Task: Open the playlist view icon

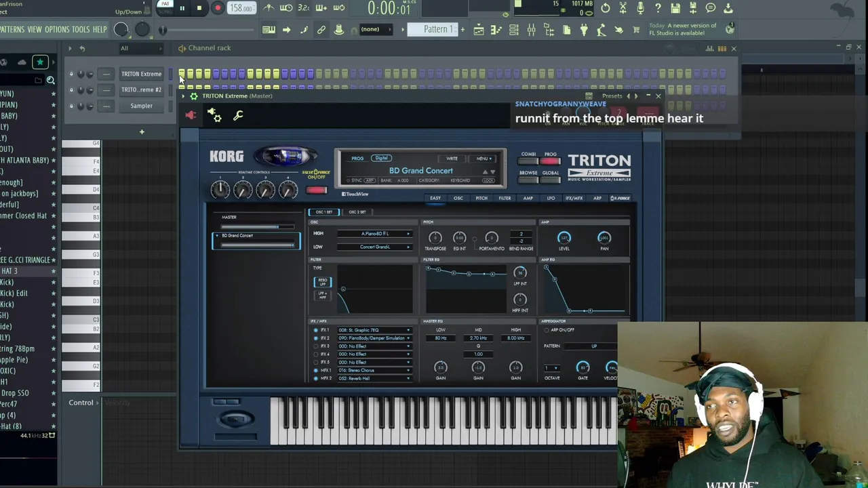Action: click(479, 30)
